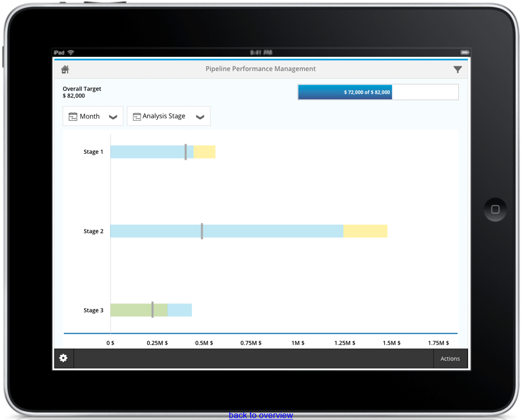Screen dimensions: 527x420
Task: Tap the iPad carrier text in status bar
Action: point(59,52)
